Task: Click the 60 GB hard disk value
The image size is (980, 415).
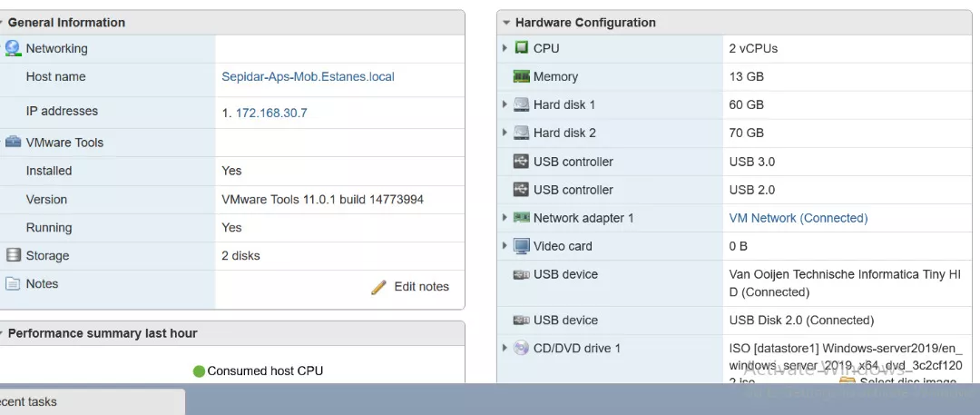Action: [x=746, y=104]
